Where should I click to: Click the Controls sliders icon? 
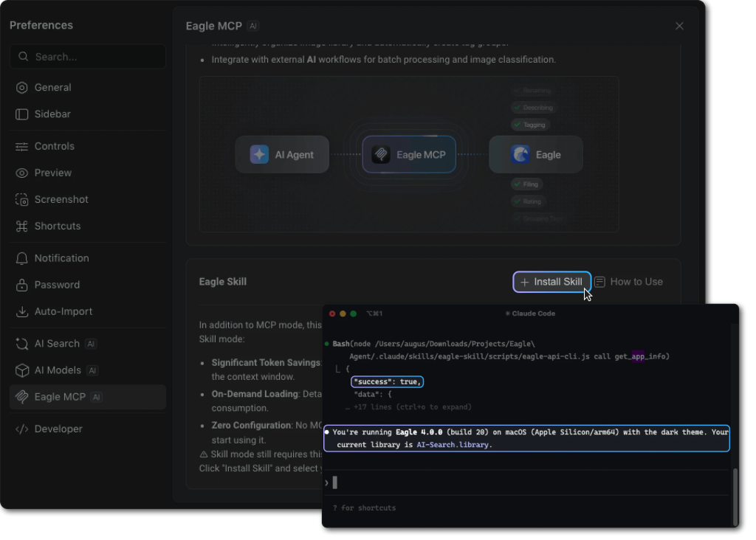pyautogui.click(x=22, y=147)
